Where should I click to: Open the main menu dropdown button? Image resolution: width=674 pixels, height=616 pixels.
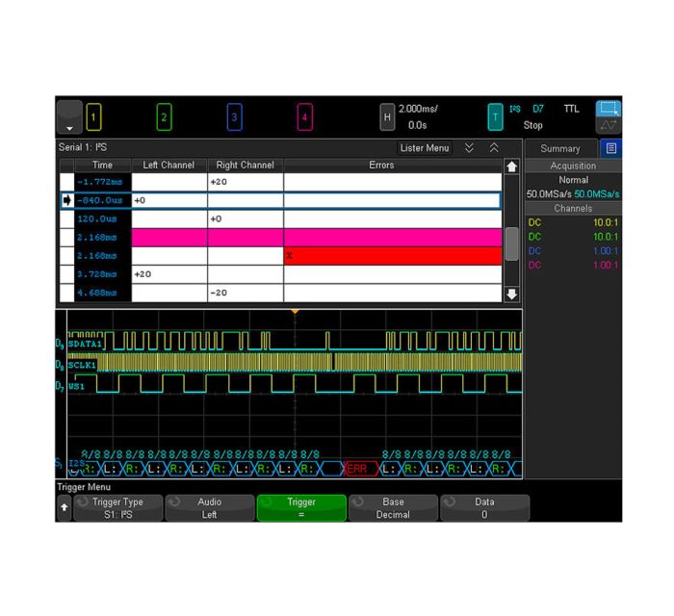pos(69,117)
